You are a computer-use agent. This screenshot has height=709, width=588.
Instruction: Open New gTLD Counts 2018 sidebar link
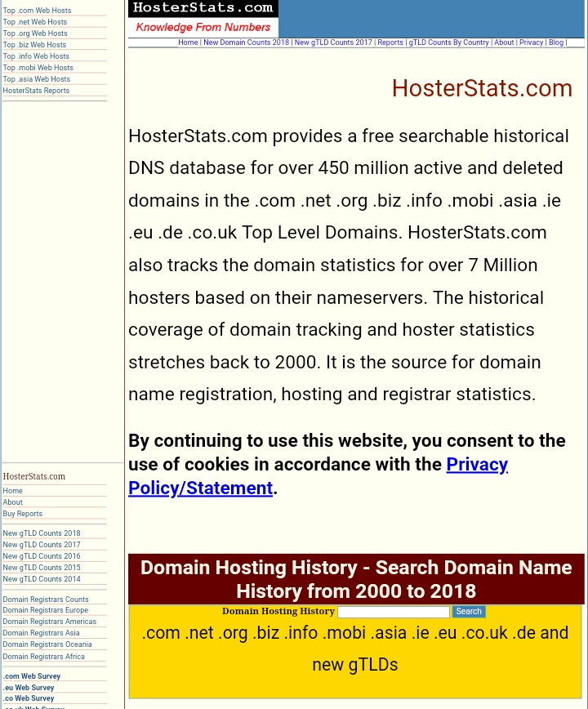(42, 533)
